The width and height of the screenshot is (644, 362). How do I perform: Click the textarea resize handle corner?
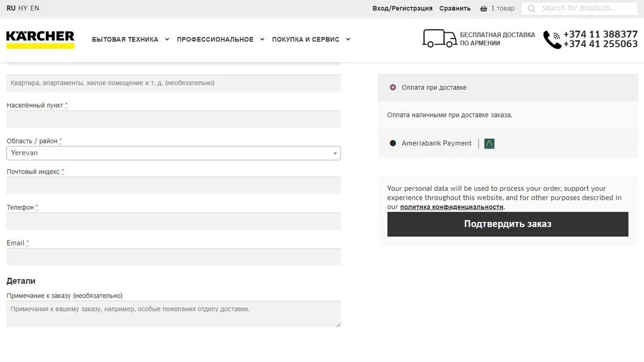(338, 324)
